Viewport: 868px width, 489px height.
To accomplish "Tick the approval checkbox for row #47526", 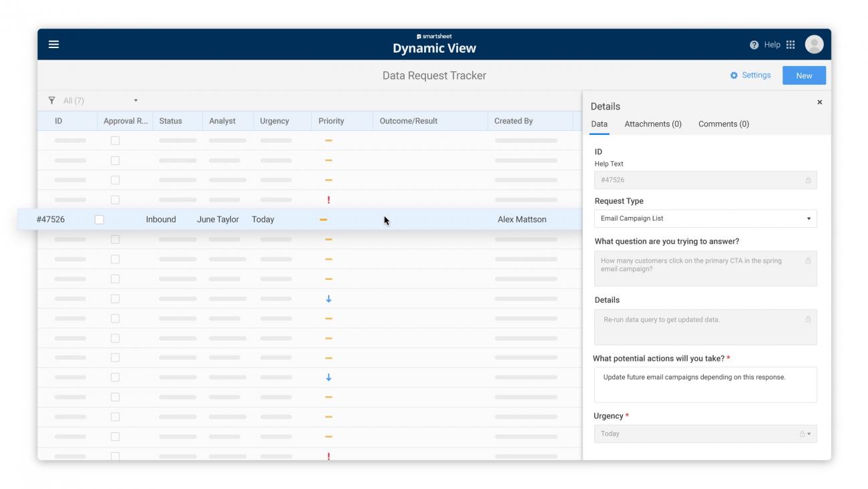I will 99,220.
